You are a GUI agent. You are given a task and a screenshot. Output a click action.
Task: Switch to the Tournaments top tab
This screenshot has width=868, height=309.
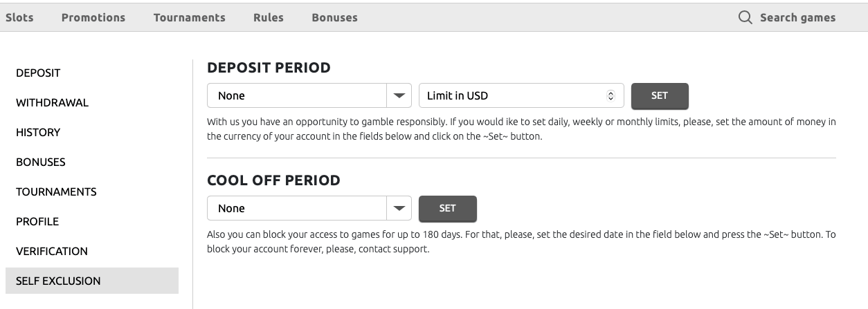coord(190,18)
